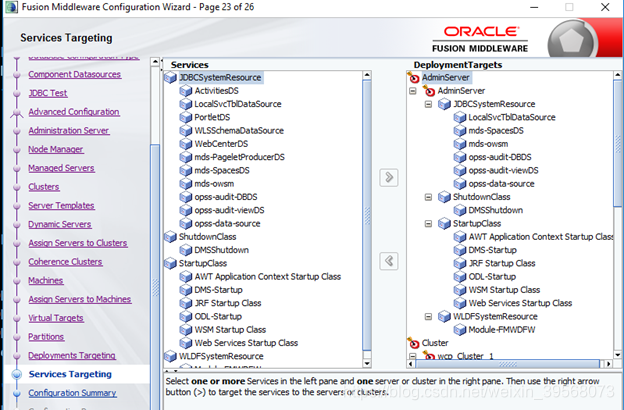
Task: Collapse the nested AdminServer node
Action: (413, 91)
